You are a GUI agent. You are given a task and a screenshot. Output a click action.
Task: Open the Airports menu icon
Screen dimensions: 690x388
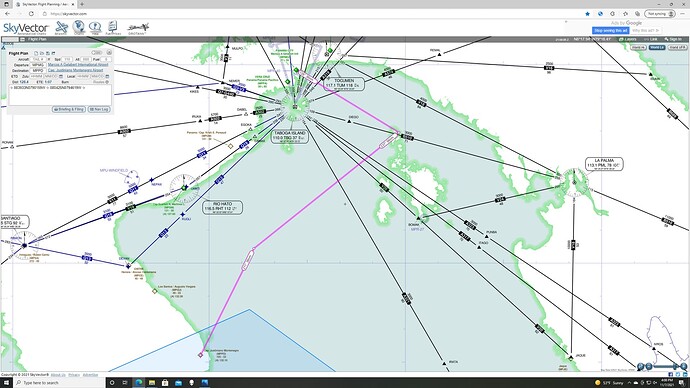click(61, 28)
